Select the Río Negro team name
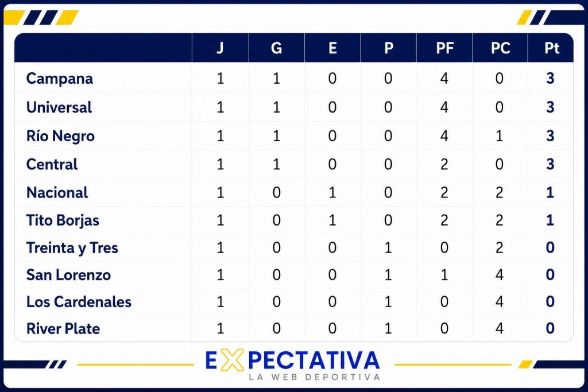The image size is (588, 392). (x=60, y=136)
